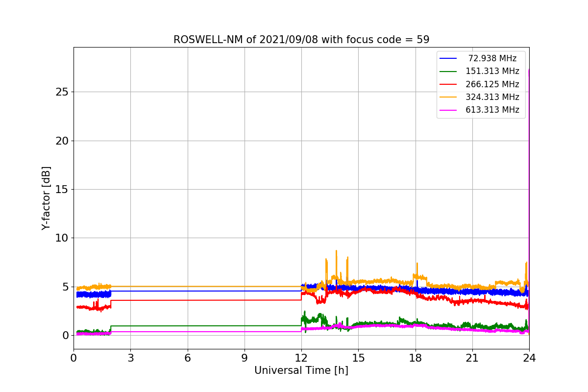Click the magenta line swatch in legend
The width and height of the screenshot is (588, 392).
point(448,110)
